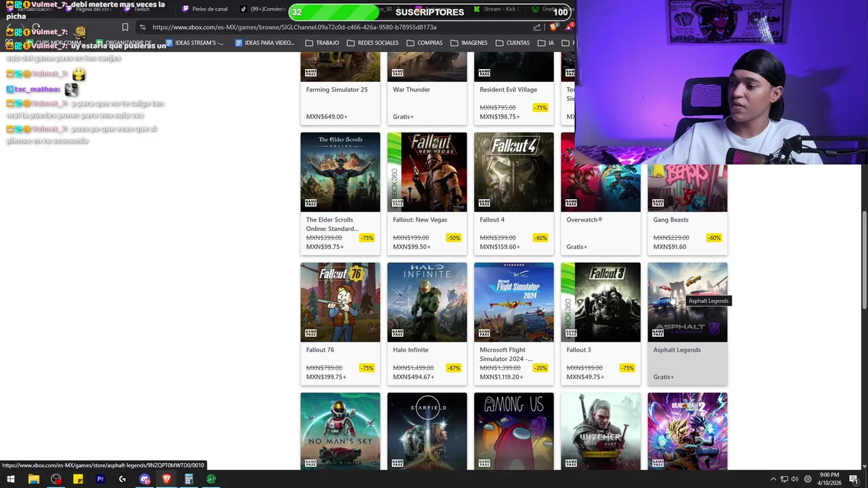Open the No Man's Sky cover

coord(340,431)
